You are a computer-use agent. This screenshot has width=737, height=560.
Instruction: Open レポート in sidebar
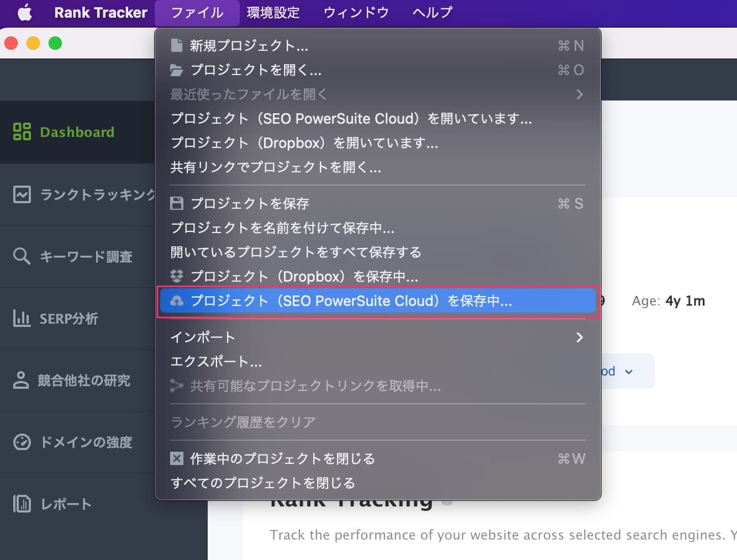77,504
